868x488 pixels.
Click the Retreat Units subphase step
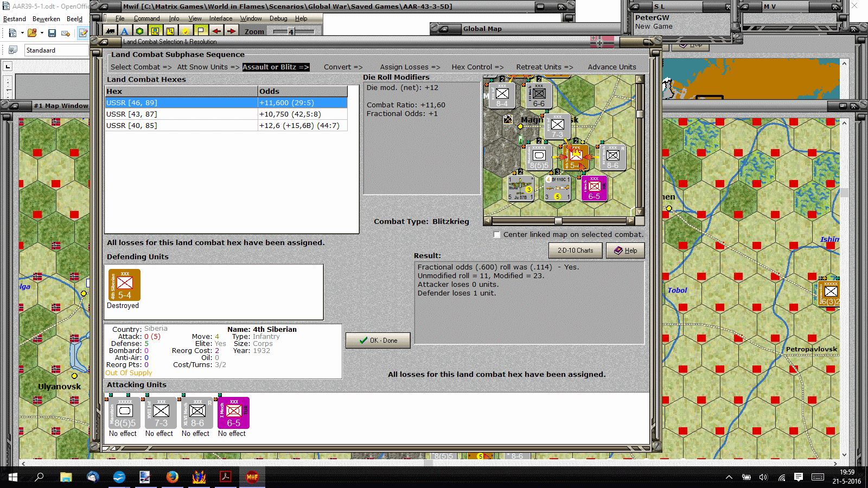click(544, 67)
